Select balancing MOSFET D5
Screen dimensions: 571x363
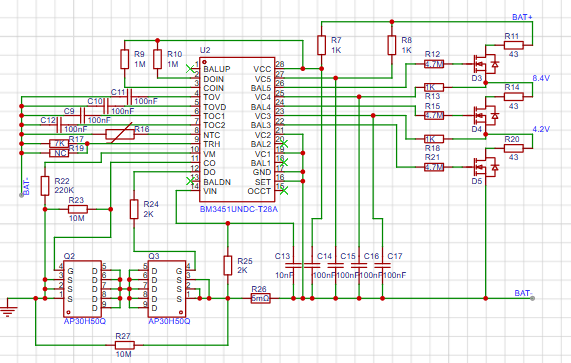tap(485, 167)
